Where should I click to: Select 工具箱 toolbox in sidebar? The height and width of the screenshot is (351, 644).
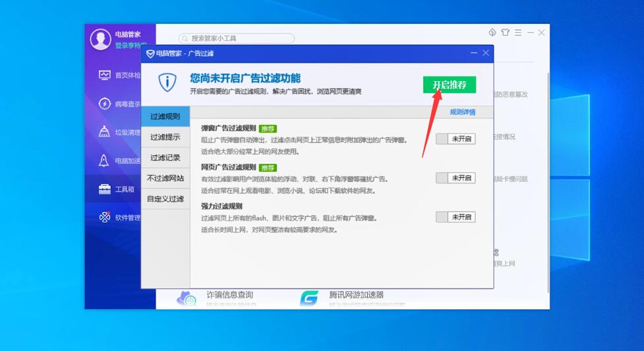(117, 189)
